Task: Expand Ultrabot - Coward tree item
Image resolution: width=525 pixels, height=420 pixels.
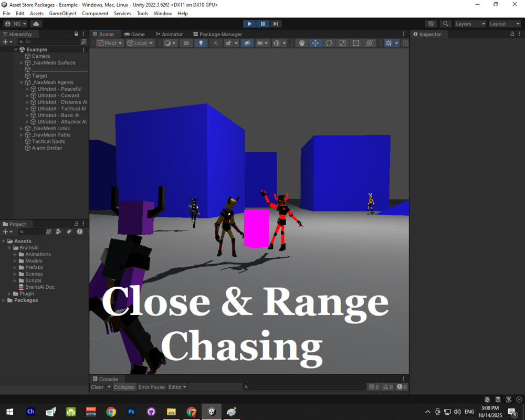Action: pyautogui.click(x=27, y=96)
